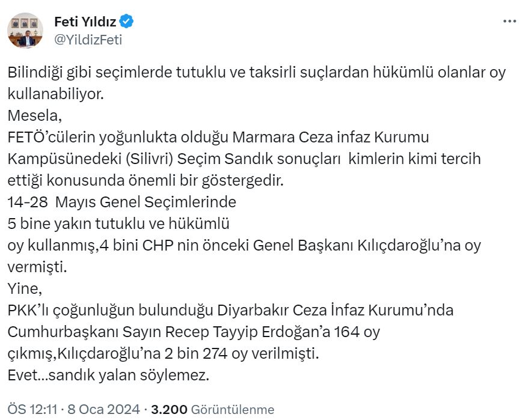Click the line "14-28 Mayıs Genel Seçimlerinde"
The width and height of the screenshot is (526, 420).
pyautogui.click(x=121, y=201)
